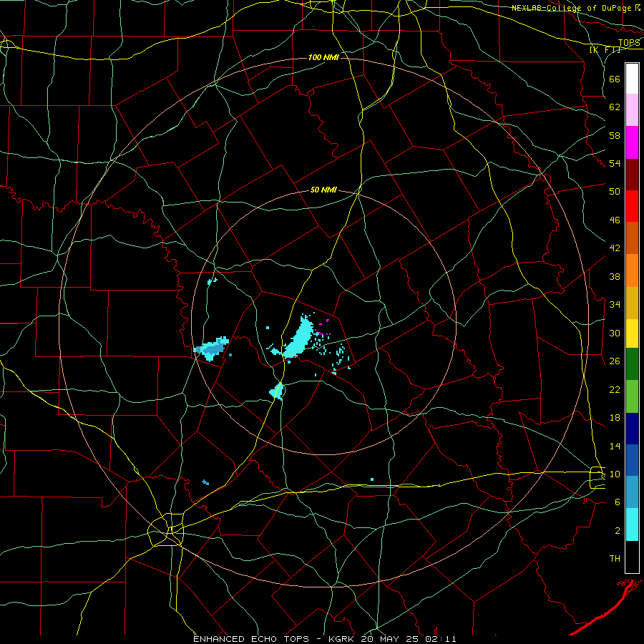Click the legend value 66

click(615, 79)
